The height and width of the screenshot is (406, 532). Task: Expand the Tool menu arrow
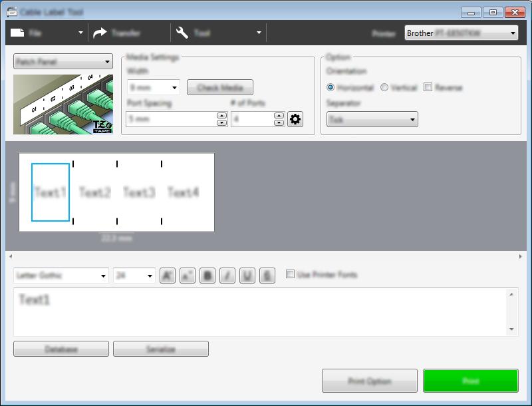259,33
